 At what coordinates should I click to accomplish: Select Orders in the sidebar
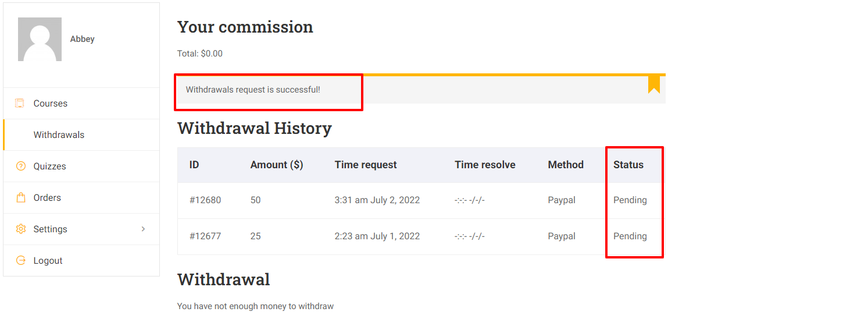click(x=47, y=197)
